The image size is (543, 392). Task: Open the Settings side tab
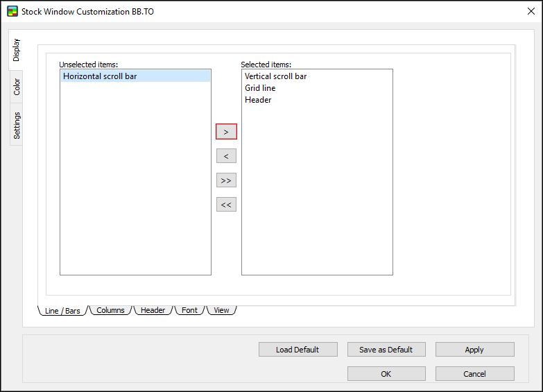tap(17, 125)
